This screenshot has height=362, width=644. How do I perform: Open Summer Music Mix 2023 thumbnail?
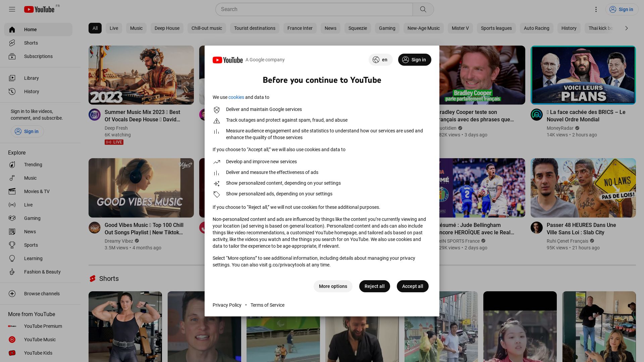[x=141, y=75]
